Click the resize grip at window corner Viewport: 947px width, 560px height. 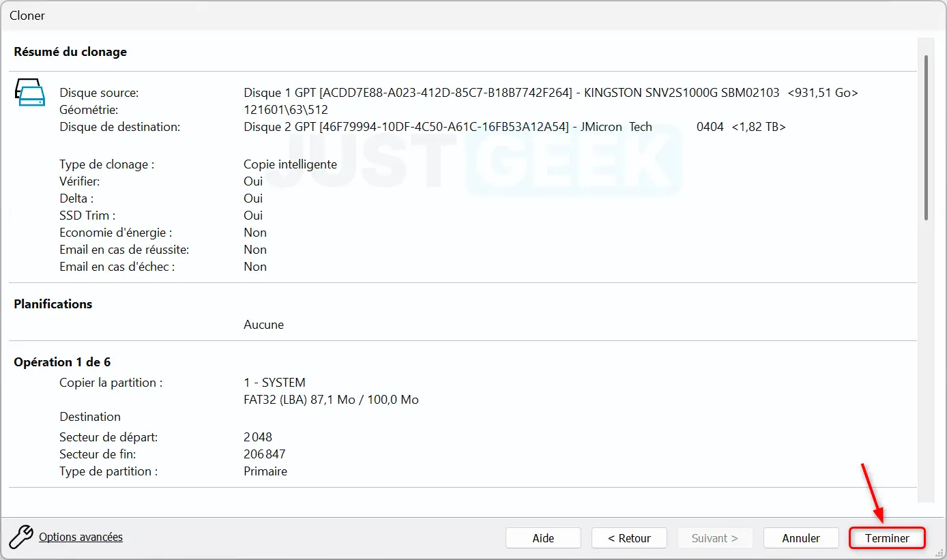[939, 553]
